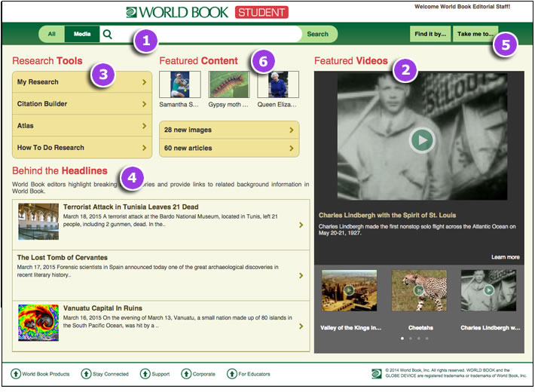Click the magnifying glass search icon

(108, 34)
